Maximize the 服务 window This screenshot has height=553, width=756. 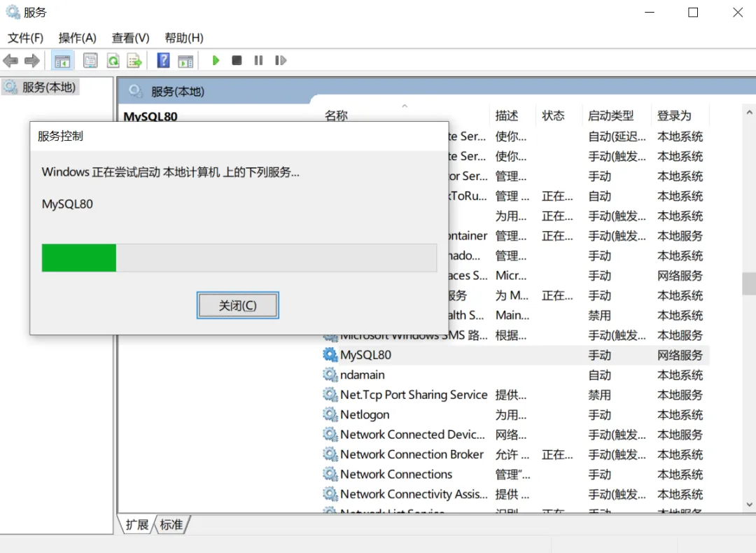tap(693, 13)
